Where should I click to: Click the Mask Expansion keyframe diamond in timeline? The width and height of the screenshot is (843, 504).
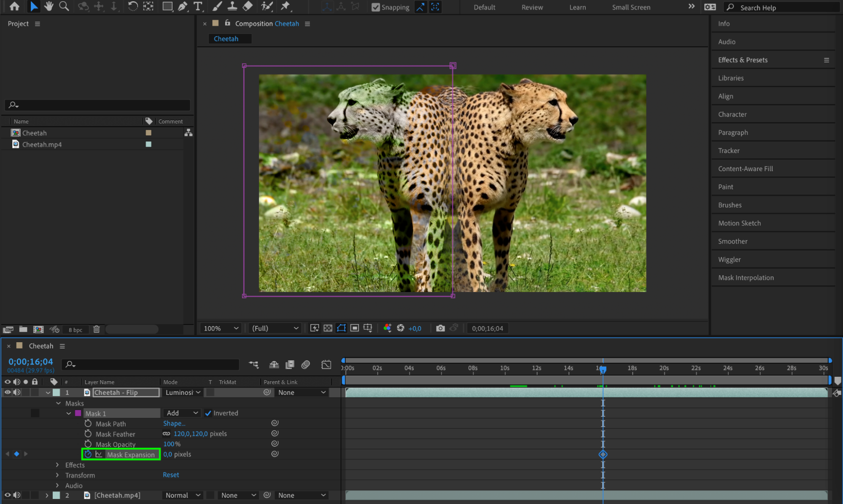[603, 454]
